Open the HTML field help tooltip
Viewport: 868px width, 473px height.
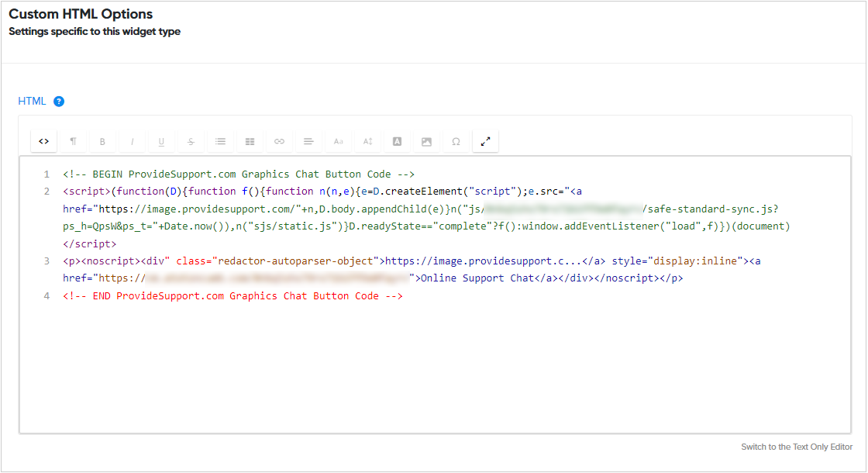coord(60,101)
